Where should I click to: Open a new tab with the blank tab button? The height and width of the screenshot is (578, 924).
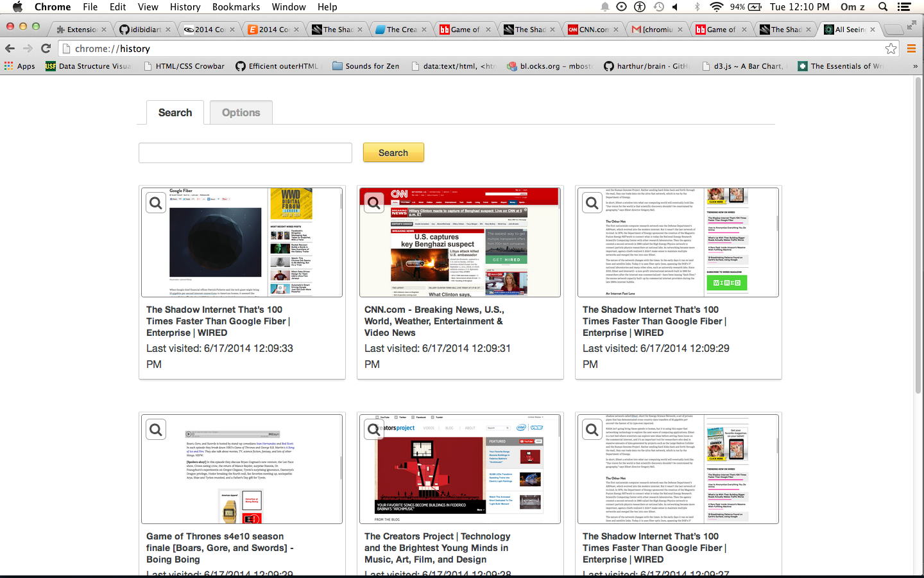[893, 30]
